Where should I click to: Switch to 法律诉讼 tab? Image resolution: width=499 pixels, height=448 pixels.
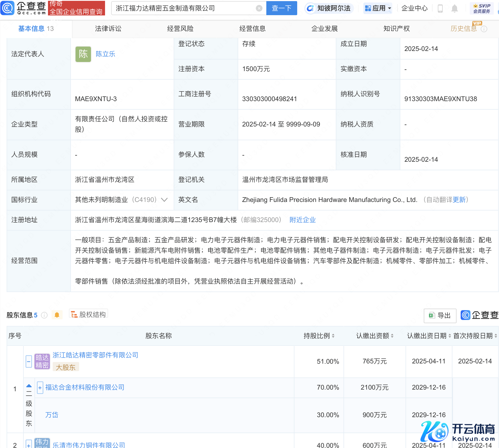click(108, 29)
